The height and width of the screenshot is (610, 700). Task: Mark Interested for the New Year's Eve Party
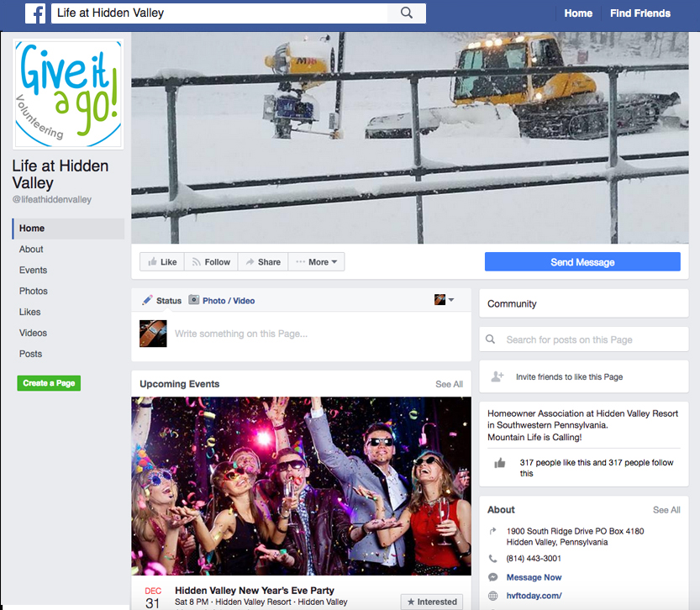coord(432,602)
